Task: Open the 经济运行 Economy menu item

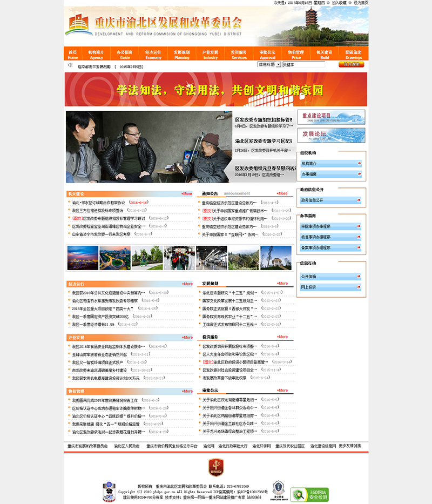Action: point(153,55)
